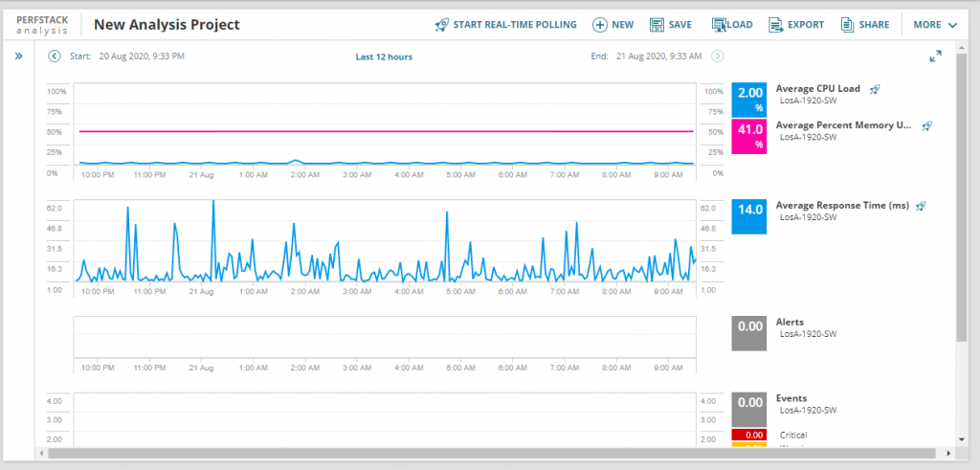
Task: Select the Average Response Time (ms) label
Action: pyautogui.click(x=842, y=205)
